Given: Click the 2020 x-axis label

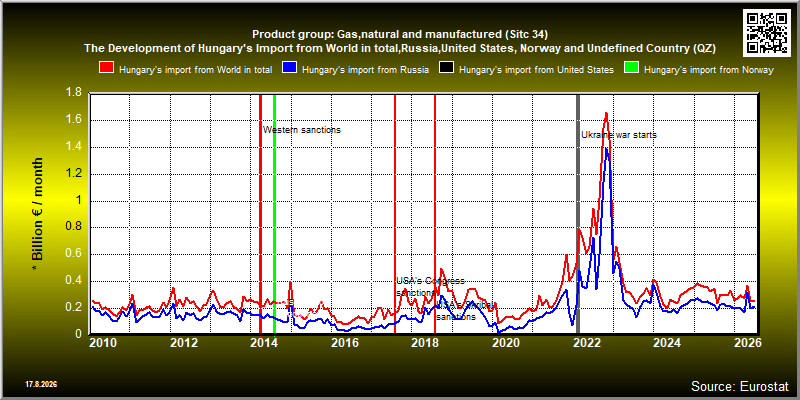Looking at the screenshot, I should tap(505, 343).
